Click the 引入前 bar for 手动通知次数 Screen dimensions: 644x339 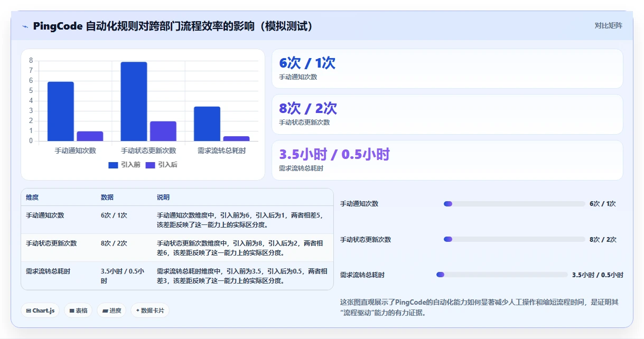[x=61, y=111]
